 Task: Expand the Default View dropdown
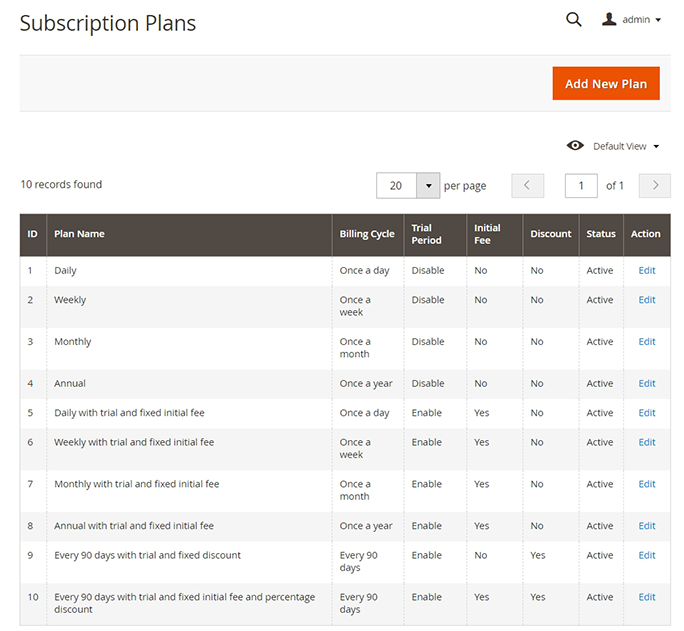(x=626, y=146)
